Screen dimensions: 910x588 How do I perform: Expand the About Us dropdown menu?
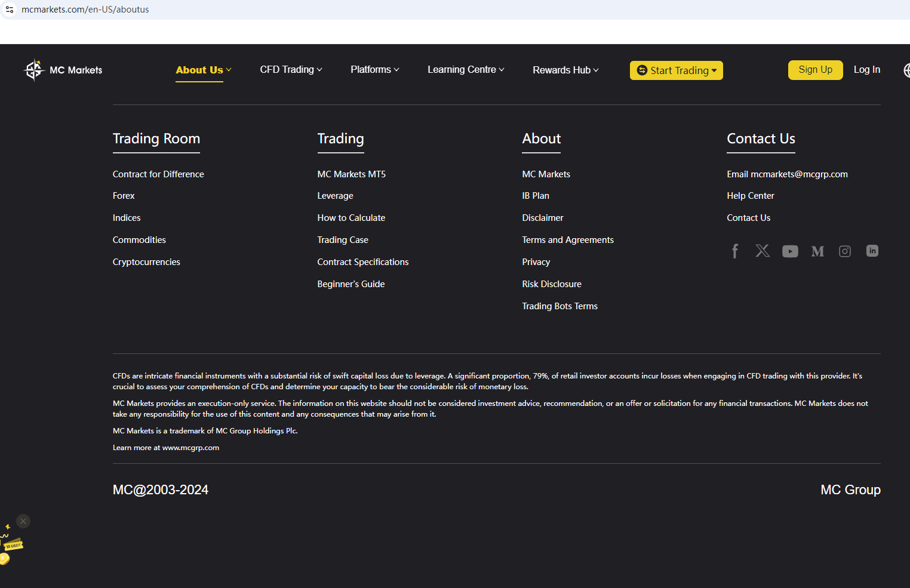pos(203,70)
